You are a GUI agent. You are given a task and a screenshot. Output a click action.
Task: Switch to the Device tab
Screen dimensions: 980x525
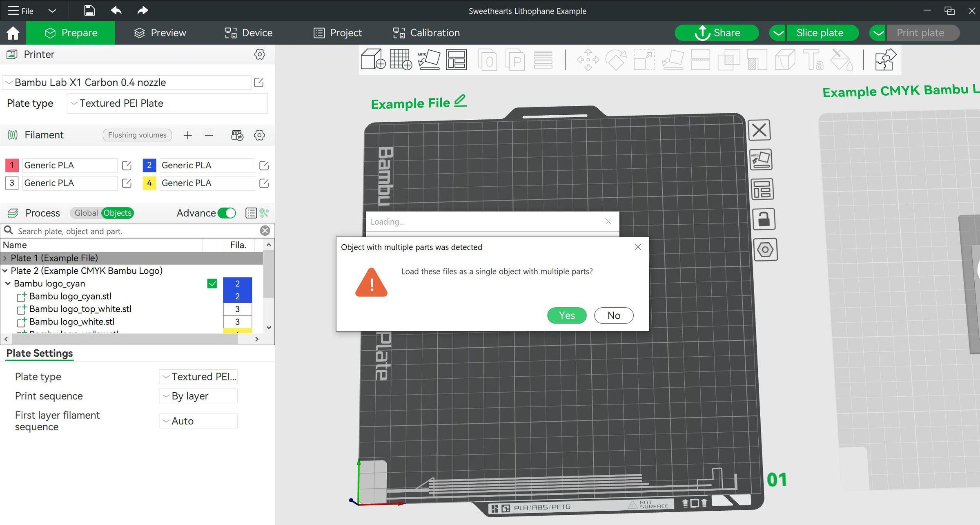(248, 33)
